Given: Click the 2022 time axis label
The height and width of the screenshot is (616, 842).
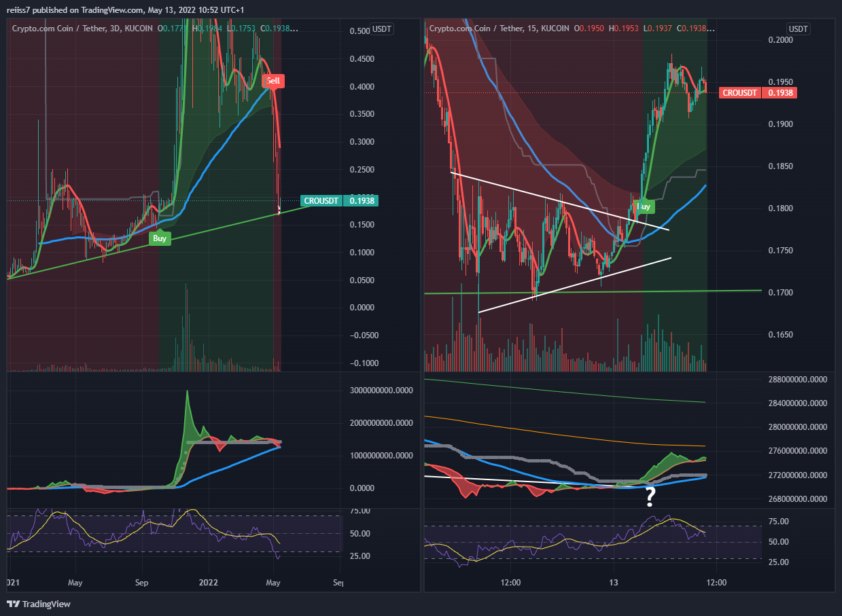Looking at the screenshot, I should 209,583.
